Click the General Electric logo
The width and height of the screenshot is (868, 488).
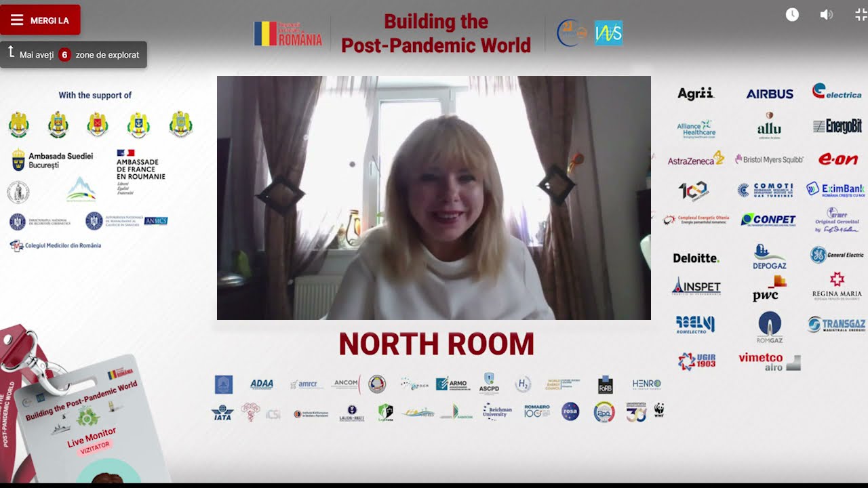coord(837,255)
